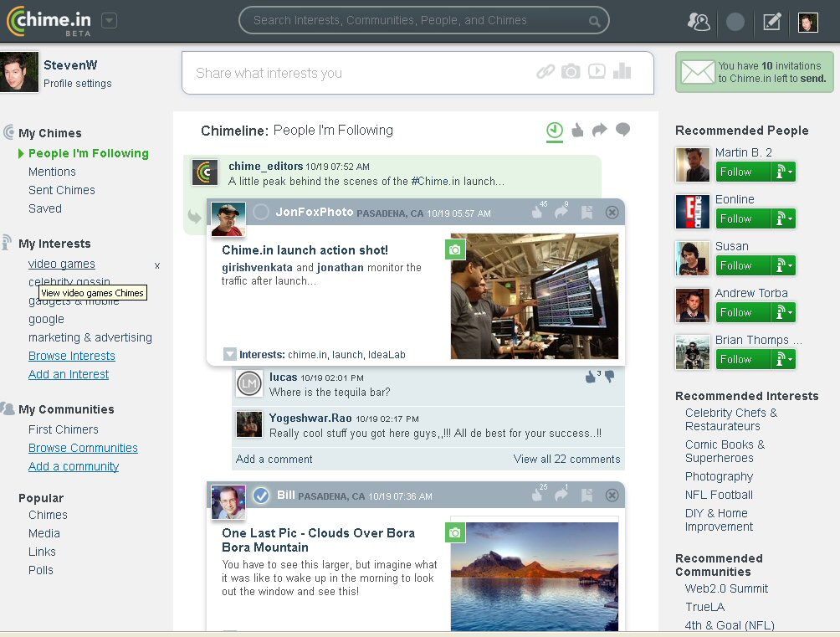Image resolution: width=840 pixels, height=637 pixels.
Task: Select Sent Chimes in the sidebar
Action: (62, 190)
